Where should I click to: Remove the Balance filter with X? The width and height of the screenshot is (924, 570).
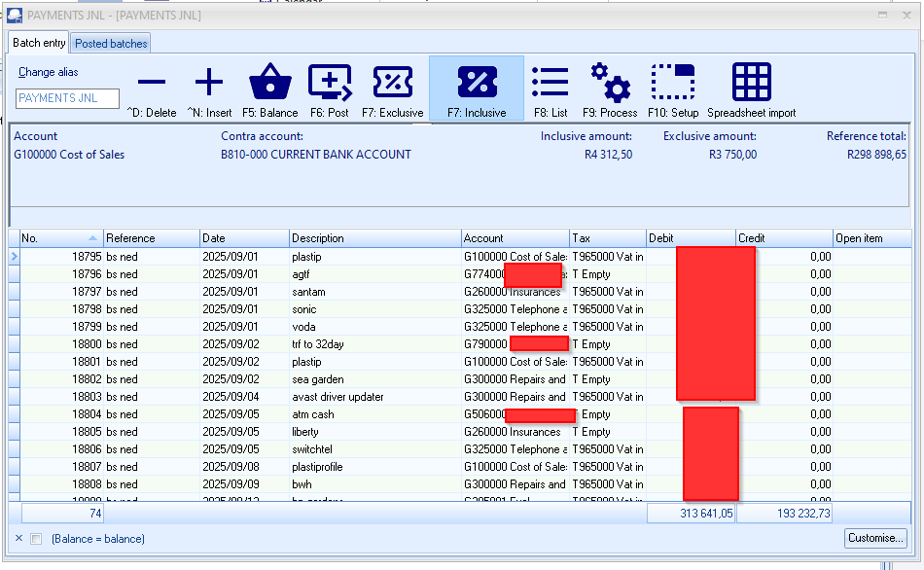click(18, 538)
